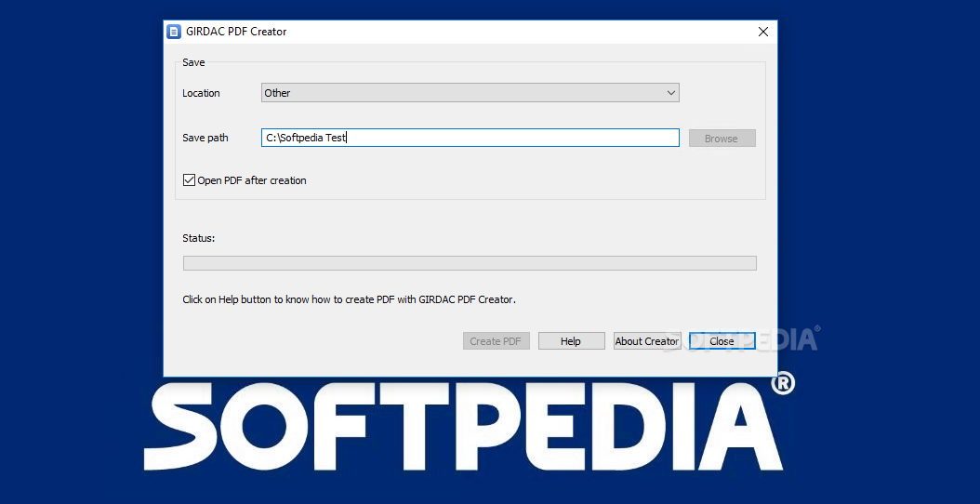The width and height of the screenshot is (980, 504).
Task: Toggle the Open PDF after creation checkbox
Action: (189, 180)
